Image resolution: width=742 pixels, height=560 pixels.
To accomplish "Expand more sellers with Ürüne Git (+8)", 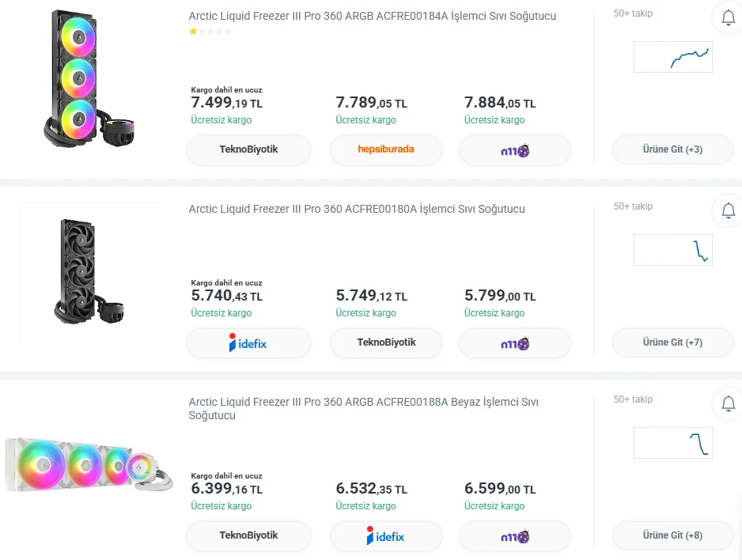I will pos(672,535).
